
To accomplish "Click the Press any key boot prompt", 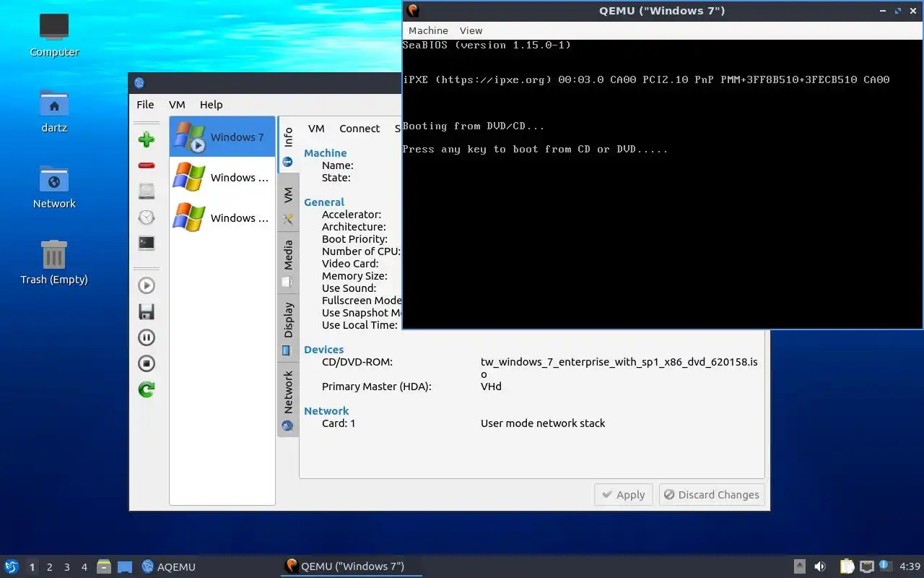I will (x=535, y=149).
